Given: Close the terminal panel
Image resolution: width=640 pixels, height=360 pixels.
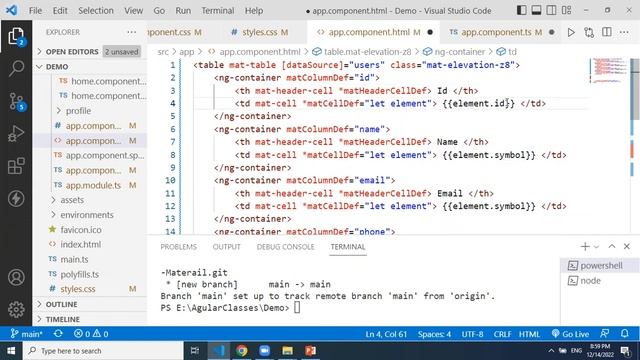Looking at the screenshot, I should click(627, 247).
